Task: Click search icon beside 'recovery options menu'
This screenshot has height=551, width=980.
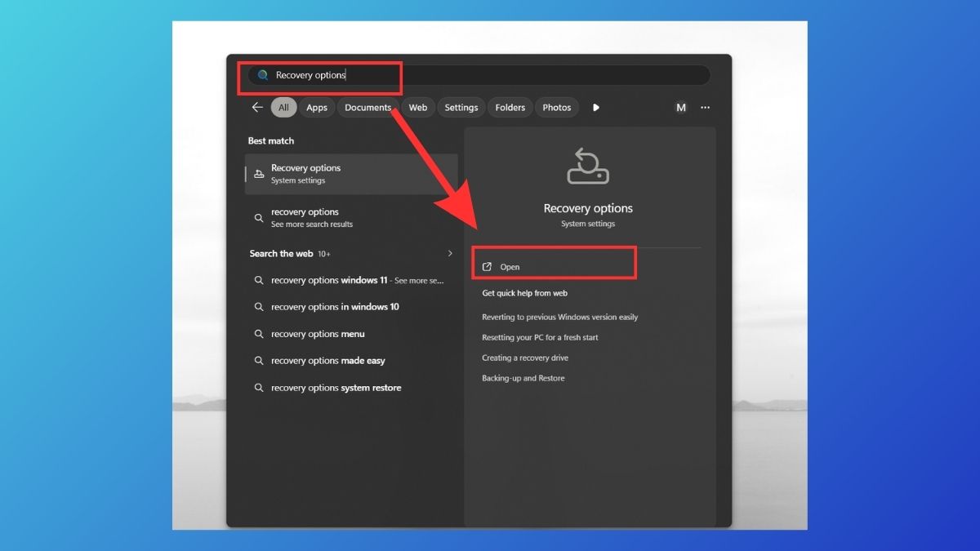Action: coord(259,334)
